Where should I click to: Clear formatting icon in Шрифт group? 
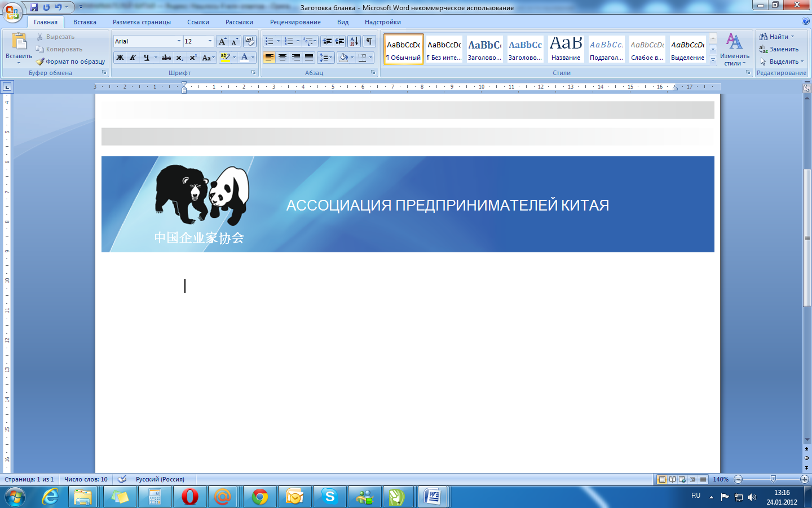coord(250,41)
